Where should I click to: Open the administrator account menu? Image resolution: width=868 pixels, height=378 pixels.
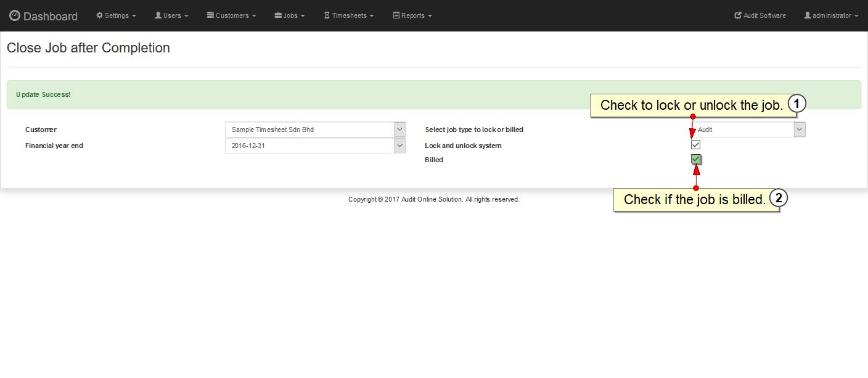(831, 15)
